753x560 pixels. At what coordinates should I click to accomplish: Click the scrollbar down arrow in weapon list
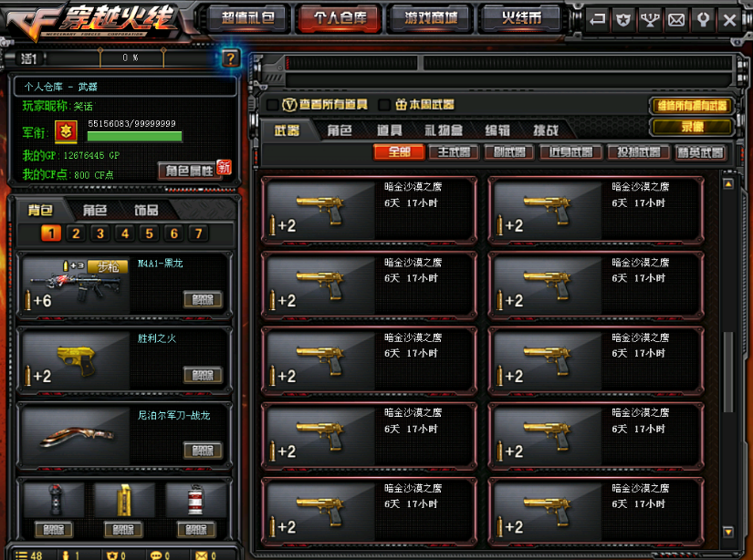[728, 531]
